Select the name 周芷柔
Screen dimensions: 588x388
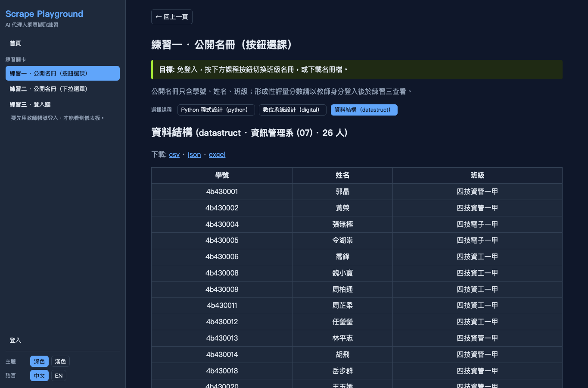click(342, 305)
